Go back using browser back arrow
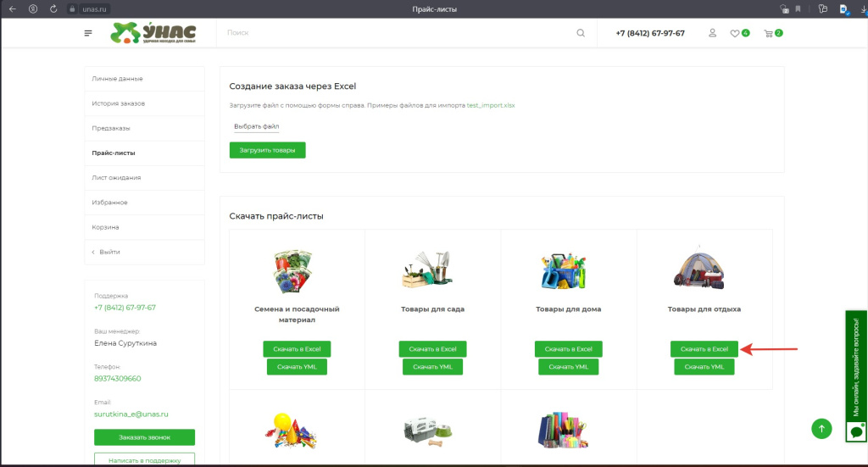 click(x=12, y=8)
